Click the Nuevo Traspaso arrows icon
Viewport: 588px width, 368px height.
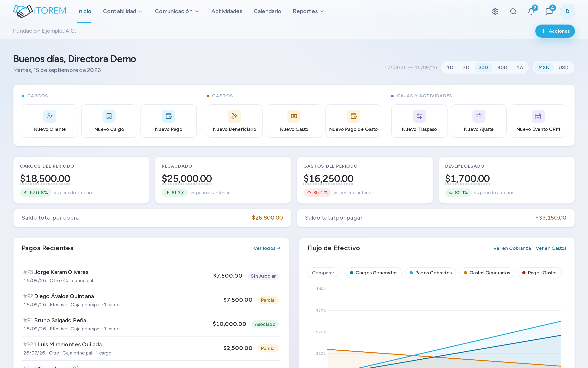click(419, 116)
